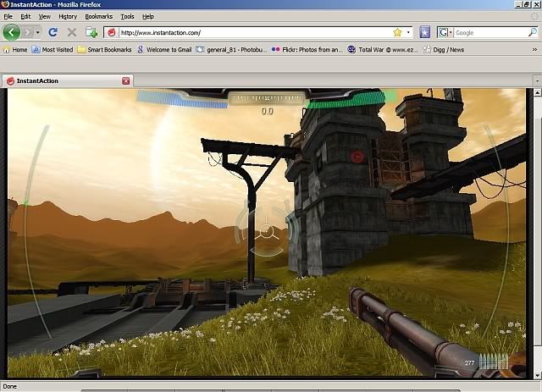This screenshot has width=542, height=392.
Task: Click the green Back navigation button
Action: click(x=11, y=32)
